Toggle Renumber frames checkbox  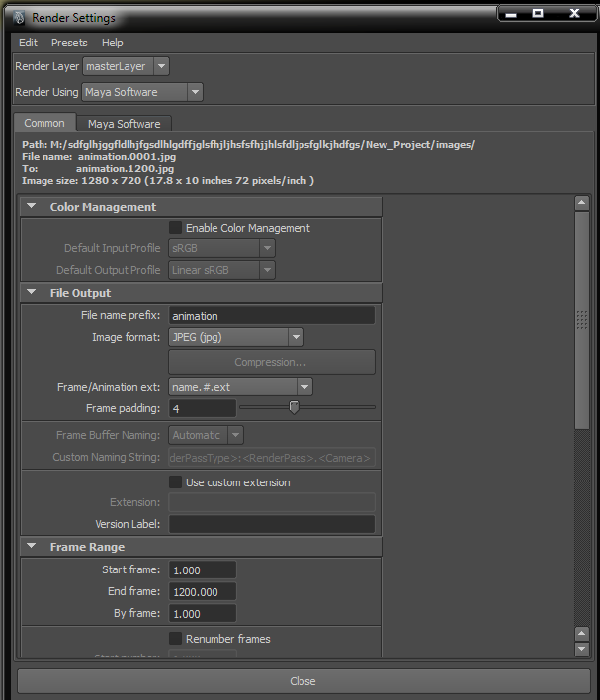coord(175,639)
